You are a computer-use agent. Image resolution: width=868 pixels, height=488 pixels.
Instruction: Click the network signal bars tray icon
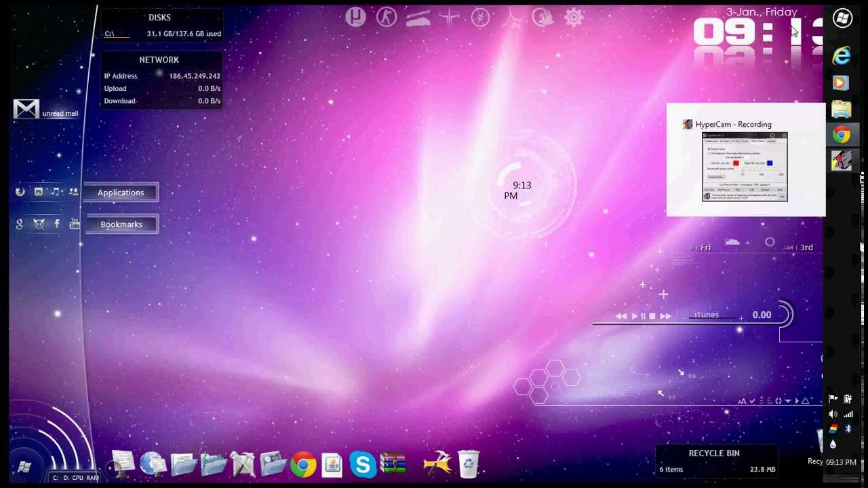848,414
